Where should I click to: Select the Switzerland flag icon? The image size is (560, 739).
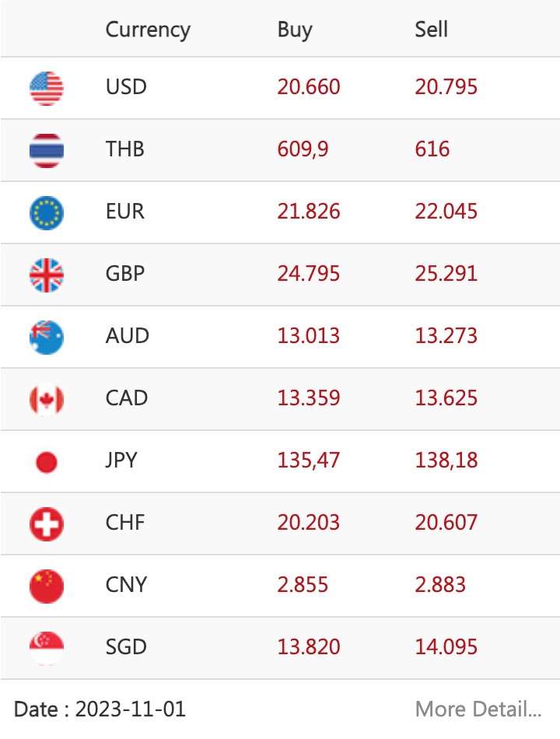pyautogui.click(x=46, y=524)
